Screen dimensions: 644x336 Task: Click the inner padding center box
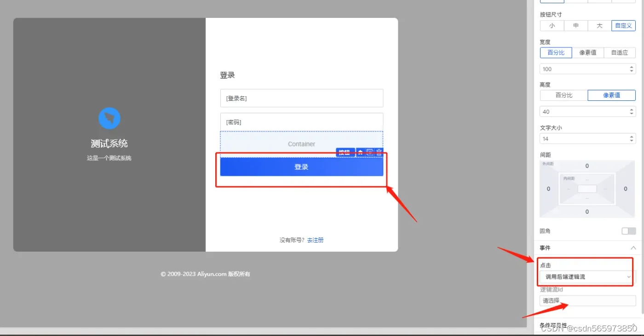tap(587, 189)
